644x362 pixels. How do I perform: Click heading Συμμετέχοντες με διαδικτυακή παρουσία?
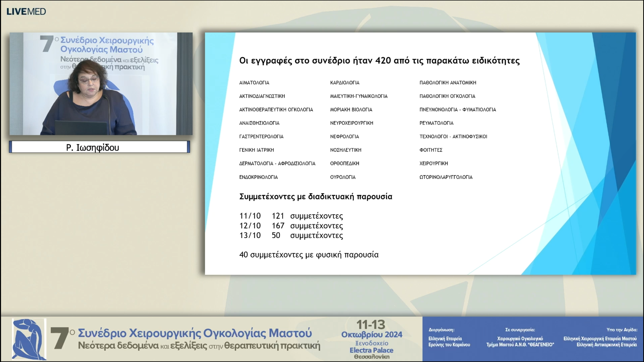point(316,197)
